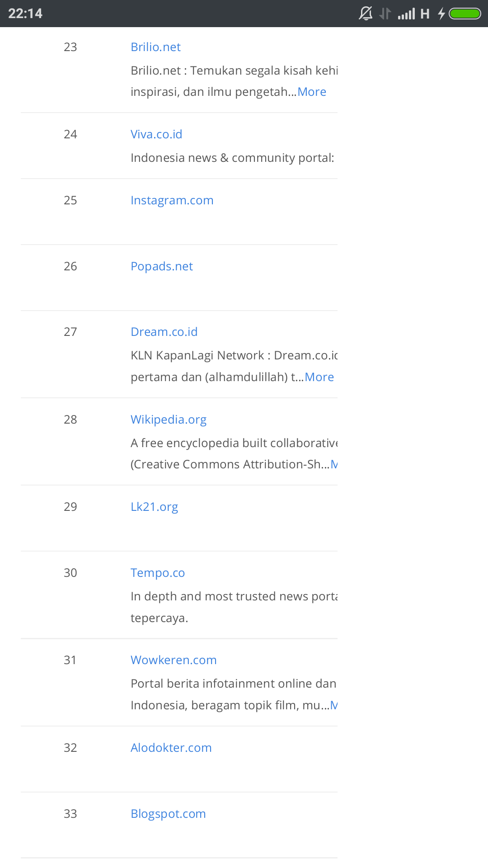The image size is (488, 868).
Task: Open the Wowkeren.com link
Action: (x=174, y=660)
